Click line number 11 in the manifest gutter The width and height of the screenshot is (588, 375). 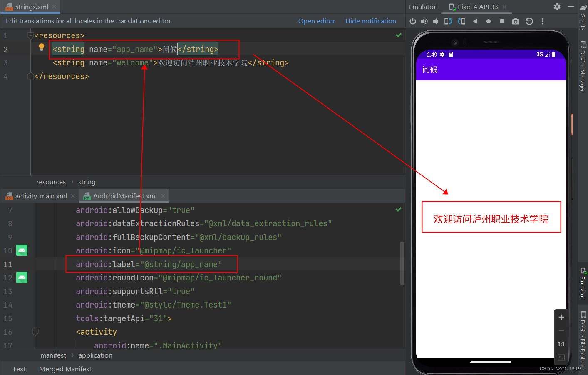[8, 264]
